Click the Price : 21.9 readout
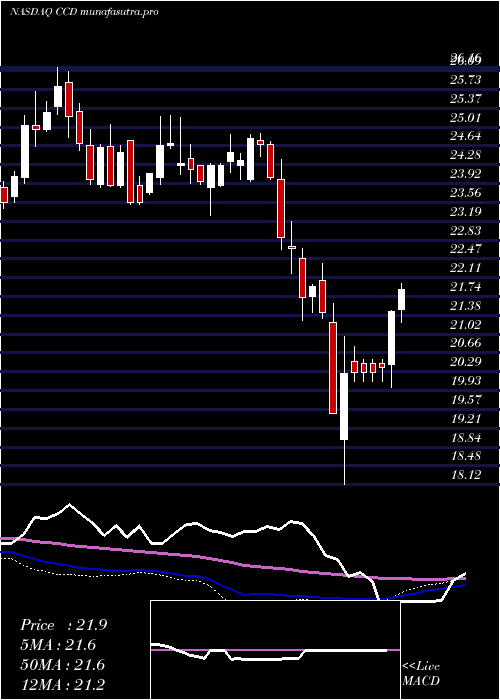 coord(64,625)
